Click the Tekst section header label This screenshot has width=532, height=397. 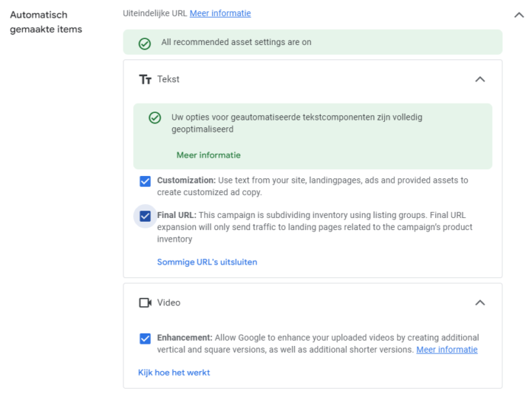pyautogui.click(x=168, y=79)
